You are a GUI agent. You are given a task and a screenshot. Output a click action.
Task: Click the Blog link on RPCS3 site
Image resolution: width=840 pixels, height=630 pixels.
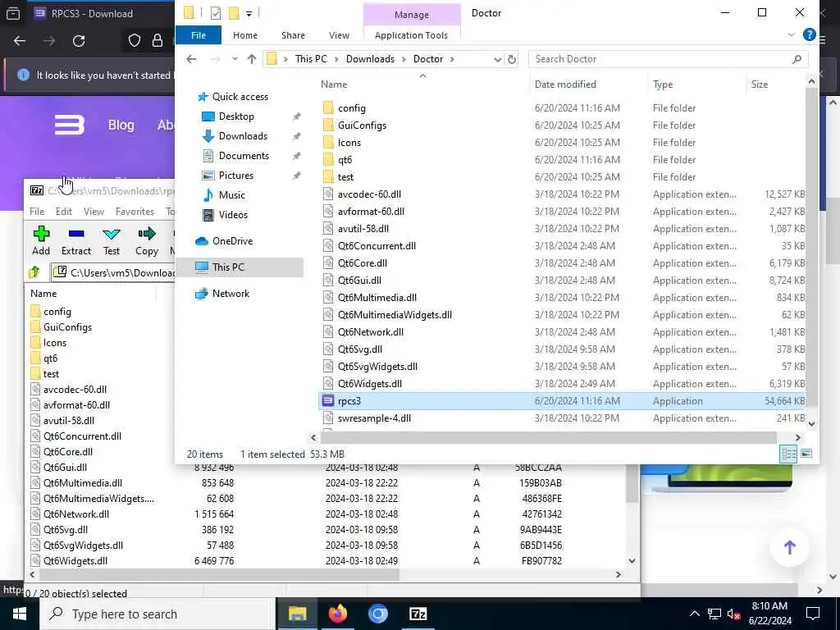pyautogui.click(x=121, y=125)
